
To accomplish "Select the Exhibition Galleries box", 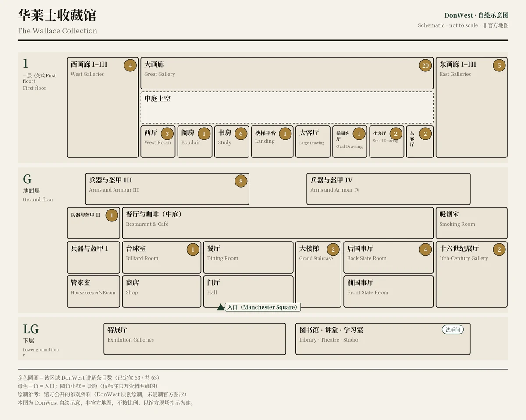I will [195, 339].
